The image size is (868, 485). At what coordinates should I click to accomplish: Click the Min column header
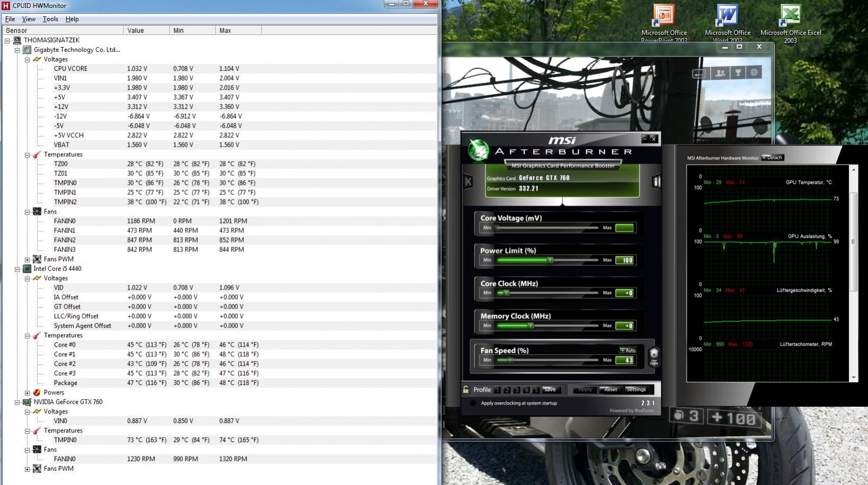(x=193, y=30)
